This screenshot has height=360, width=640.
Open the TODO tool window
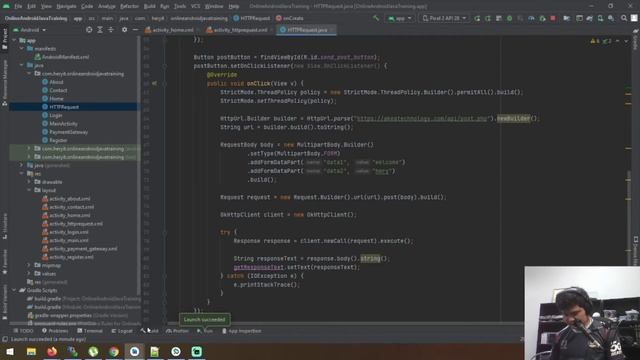point(23,331)
